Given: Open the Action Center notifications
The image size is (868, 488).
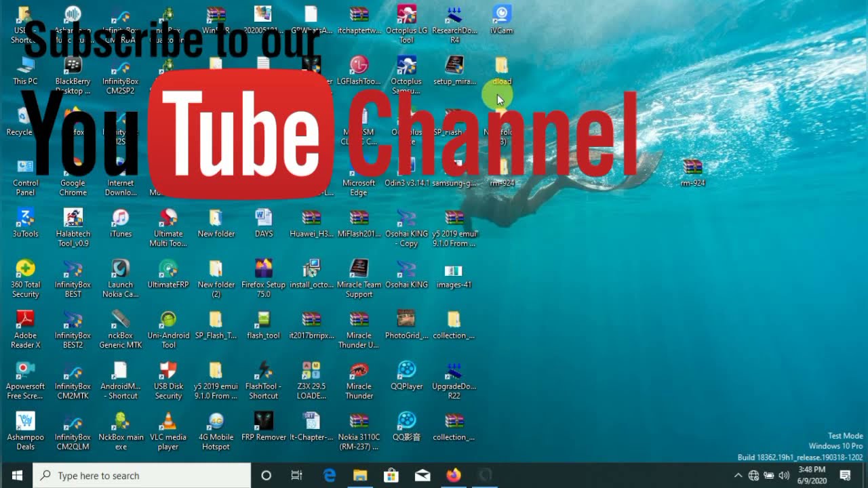Looking at the screenshot, I should 845,475.
